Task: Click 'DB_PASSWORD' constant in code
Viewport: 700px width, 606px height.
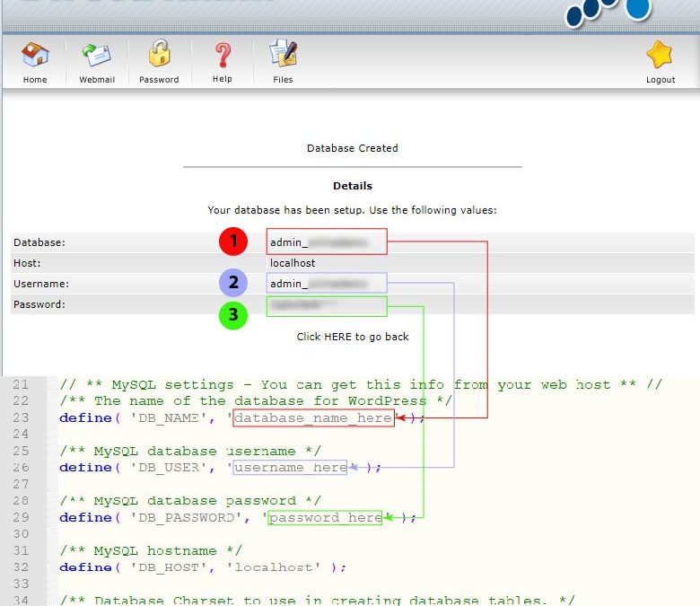Action: point(186,518)
